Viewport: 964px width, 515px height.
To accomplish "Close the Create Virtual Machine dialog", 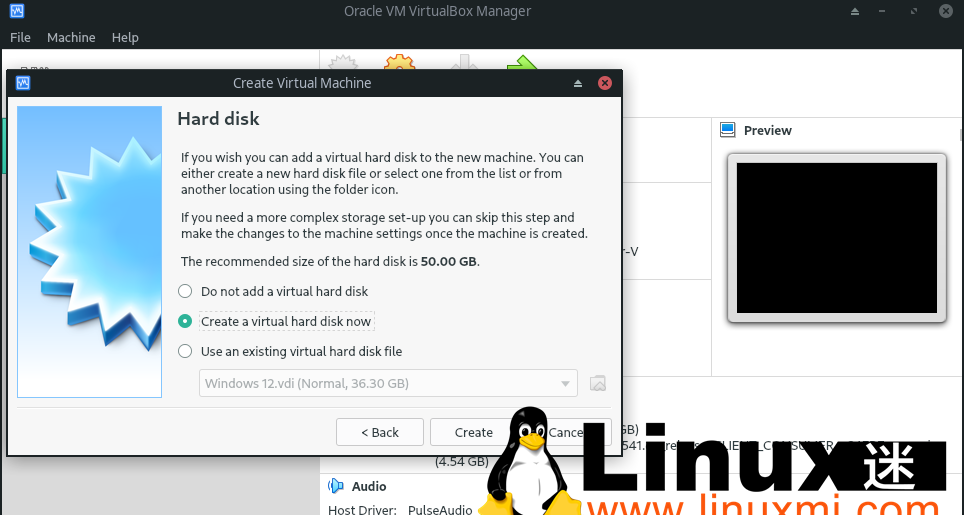I will point(605,83).
